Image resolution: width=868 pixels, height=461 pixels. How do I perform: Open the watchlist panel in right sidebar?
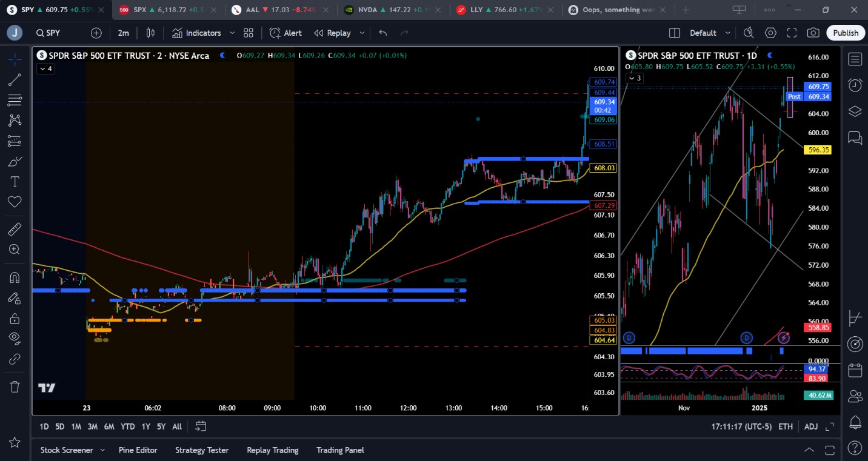click(x=855, y=59)
